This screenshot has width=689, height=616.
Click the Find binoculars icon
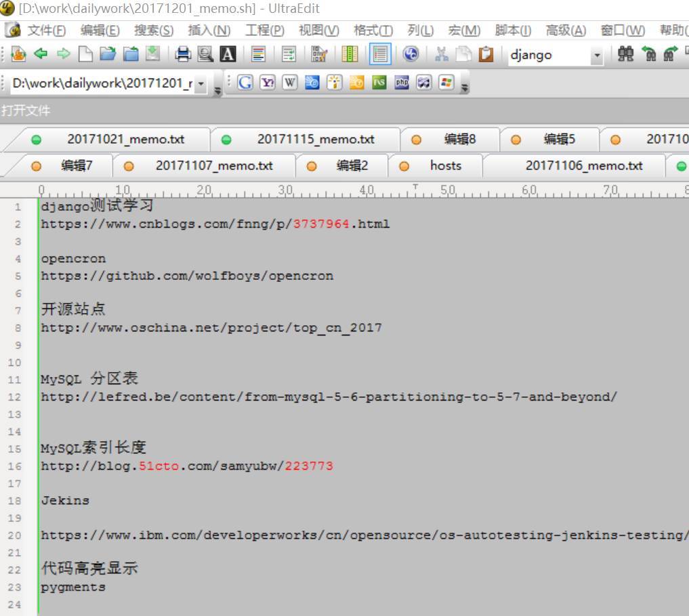(x=625, y=54)
